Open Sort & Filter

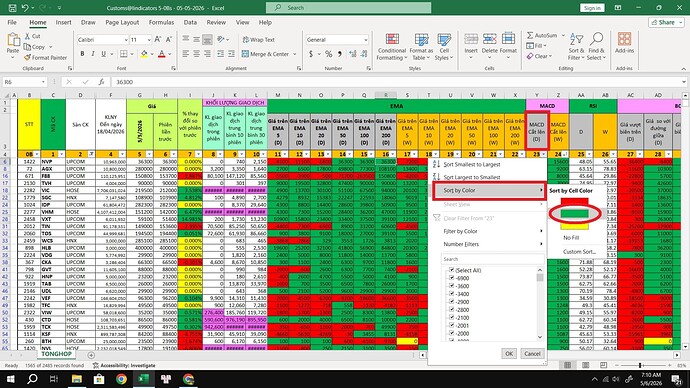576,47
